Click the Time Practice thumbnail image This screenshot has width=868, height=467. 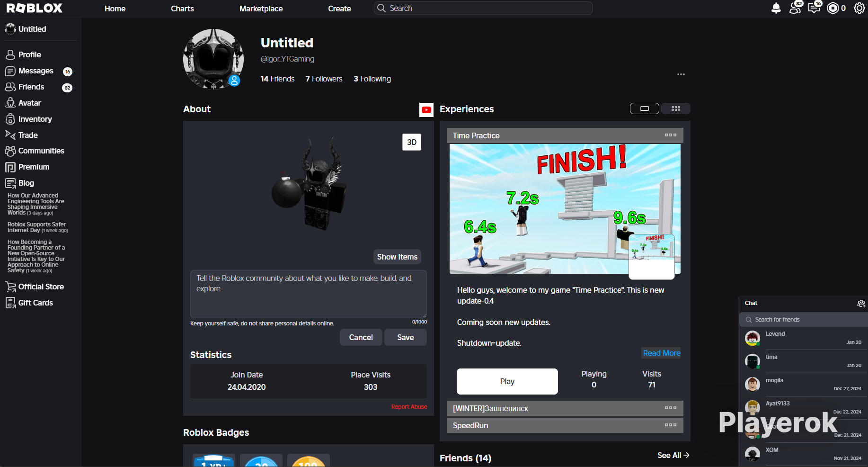click(565, 209)
